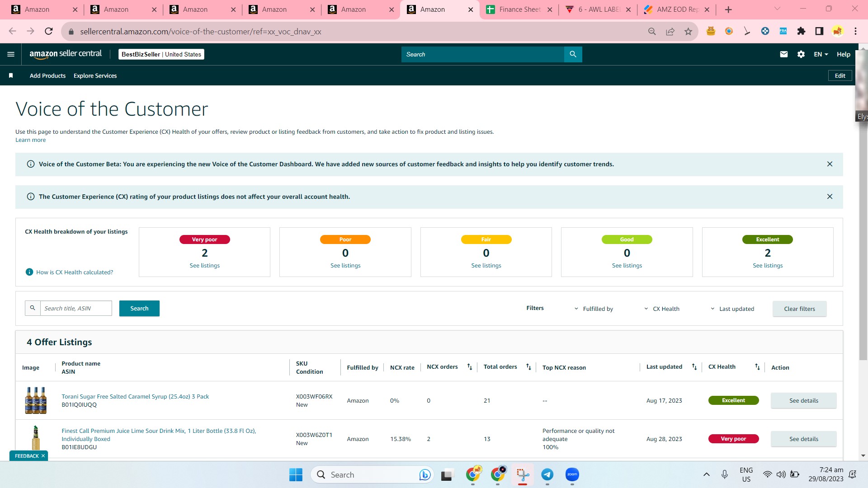Click the bookmark flag icon

11,75
